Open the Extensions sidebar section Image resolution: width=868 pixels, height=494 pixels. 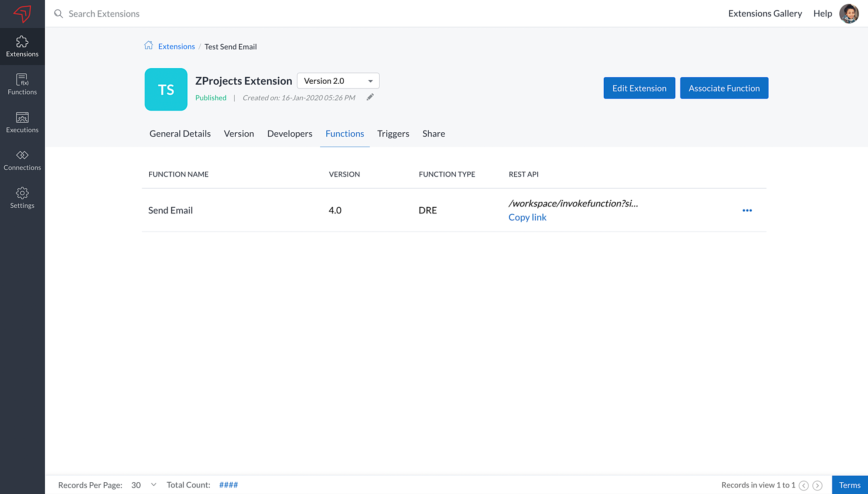pyautogui.click(x=22, y=46)
